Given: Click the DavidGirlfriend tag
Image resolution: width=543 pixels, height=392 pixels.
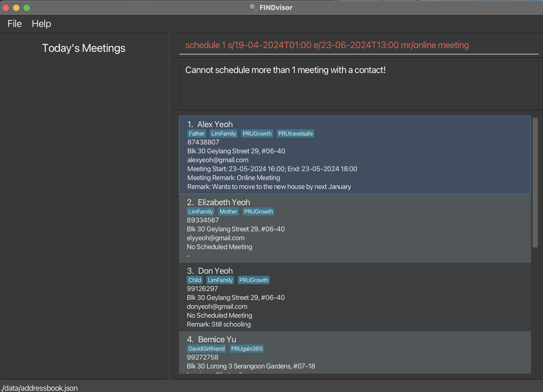Looking at the screenshot, I should point(206,349).
